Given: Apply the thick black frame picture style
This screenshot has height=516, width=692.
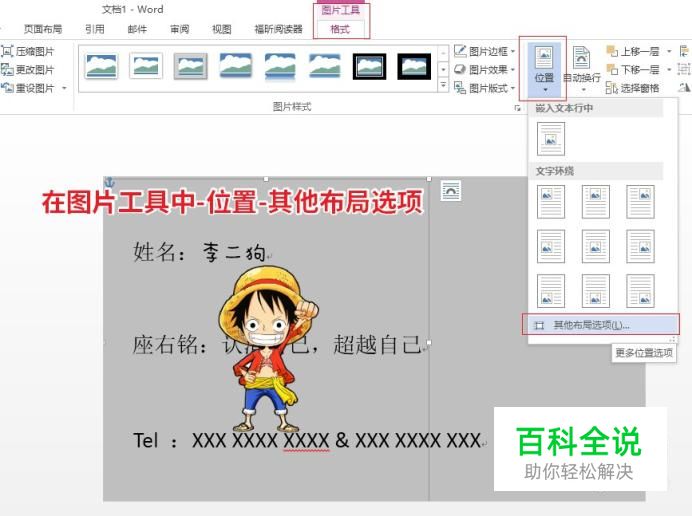Looking at the screenshot, I should coord(414,66).
